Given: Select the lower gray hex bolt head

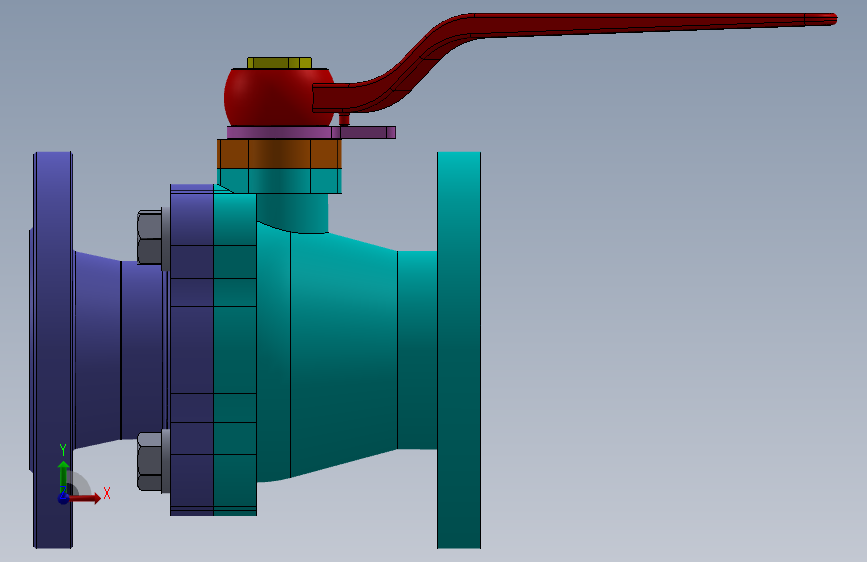Looking at the screenshot, I should [150, 462].
